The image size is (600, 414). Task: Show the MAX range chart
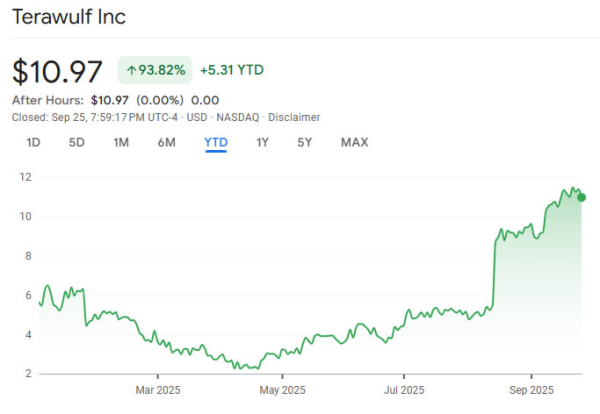click(x=354, y=142)
